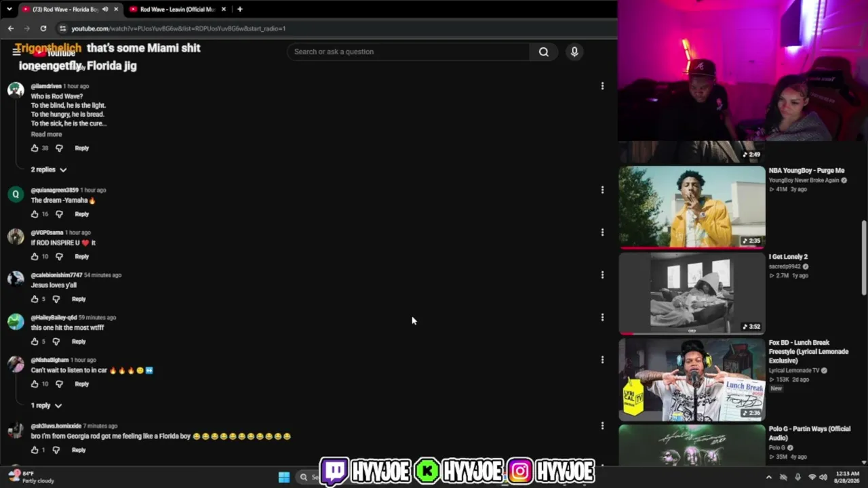Like the @liamdriven comment
The width and height of the screenshot is (868, 488).
[35, 148]
